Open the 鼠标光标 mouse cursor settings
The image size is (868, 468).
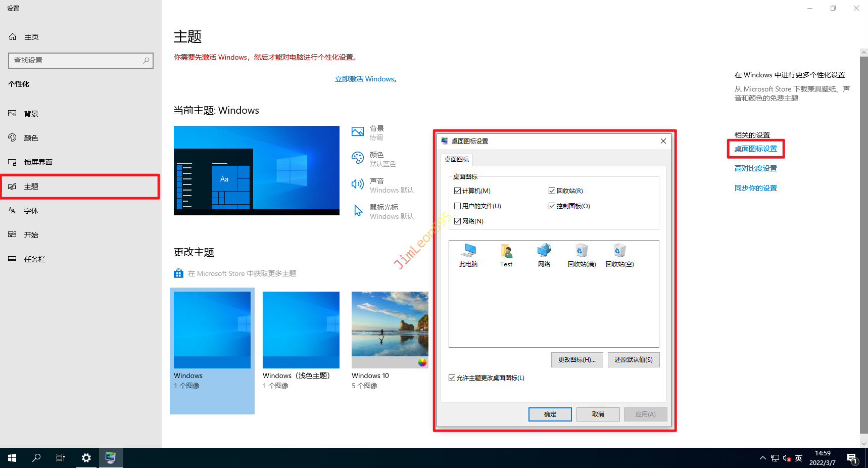click(x=383, y=211)
